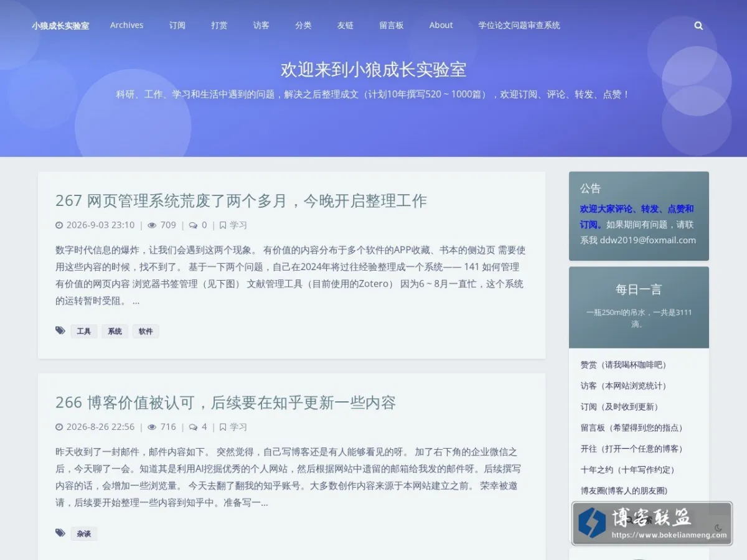Open the 学习 category on post 266
This screenshot has height=560, width=747.
(238, 427)
